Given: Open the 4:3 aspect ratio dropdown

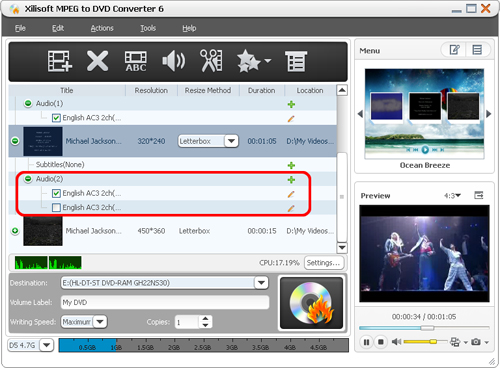Looking at the screenshot, I should (452, 195).
